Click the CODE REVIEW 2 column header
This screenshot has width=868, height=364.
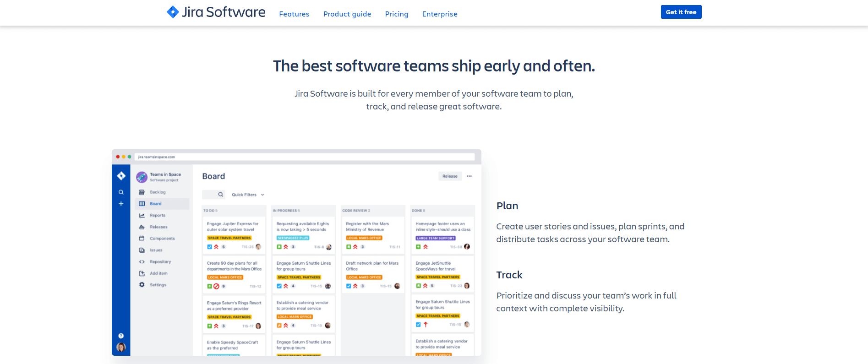pyautogui.click(x=356, y=211)
